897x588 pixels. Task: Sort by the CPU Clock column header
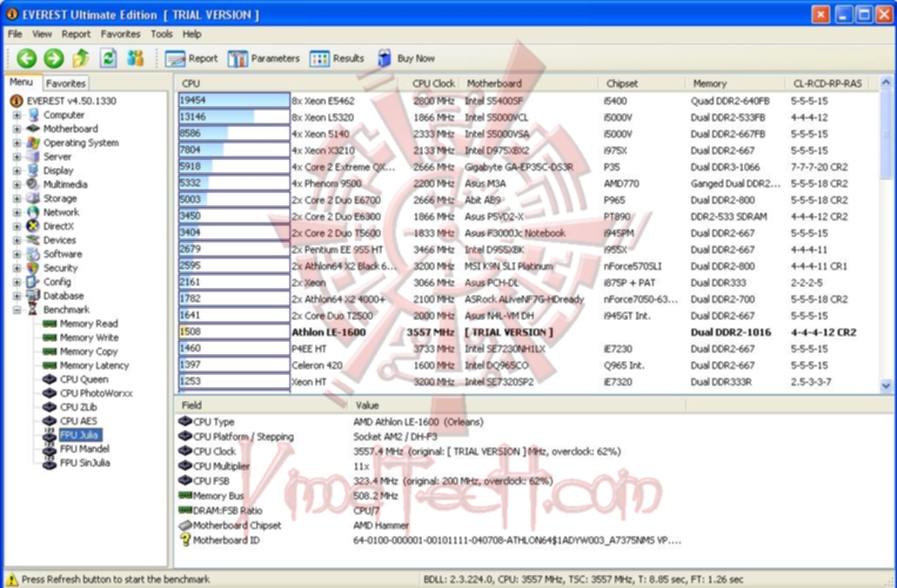click(432, 84)
